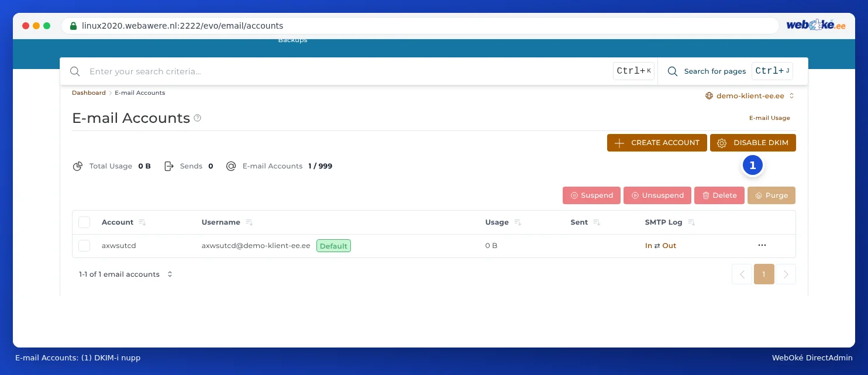Open the E-mail Usage link
Image resolution: width=868 pixels, height=375 pixels.
click(x=770, y=118)
